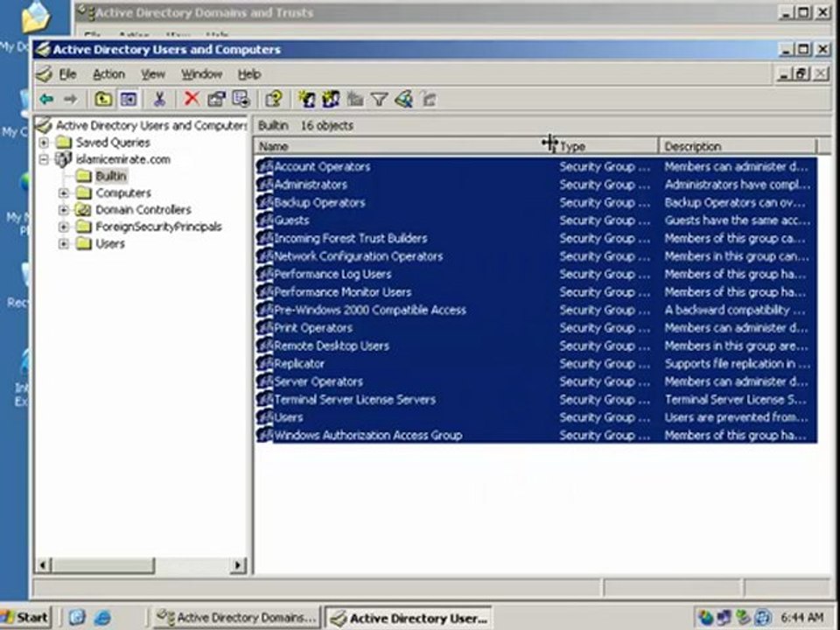The height and width of the screenshot is (630, 840).
Task: Toggle the console tree pane icon
Action: coord(128,99)
